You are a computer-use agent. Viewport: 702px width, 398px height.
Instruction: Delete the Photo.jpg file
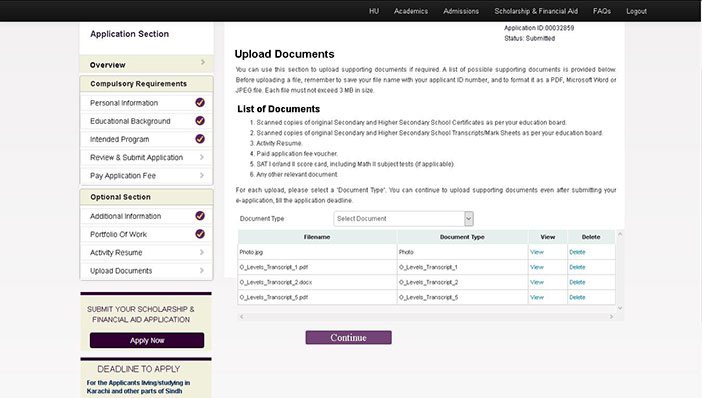pos(577,252)
